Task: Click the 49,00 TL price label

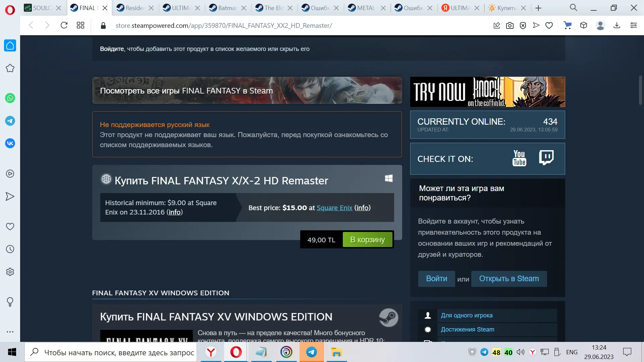Action: (321, 240)
